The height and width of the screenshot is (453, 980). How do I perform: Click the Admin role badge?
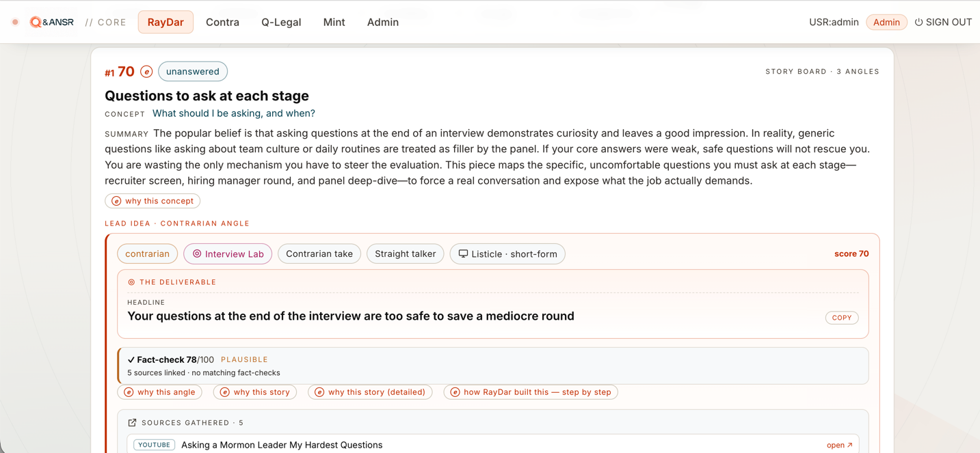pos(886,22)
